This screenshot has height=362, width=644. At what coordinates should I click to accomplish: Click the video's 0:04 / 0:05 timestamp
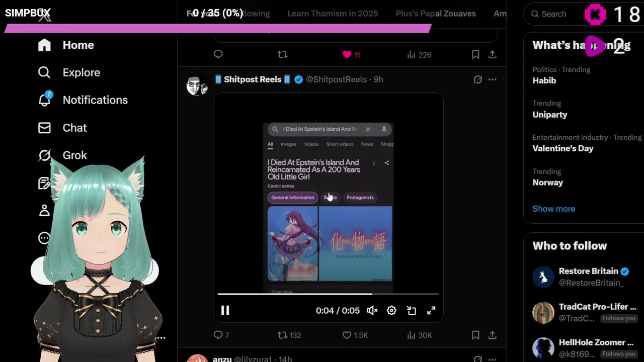338,311
